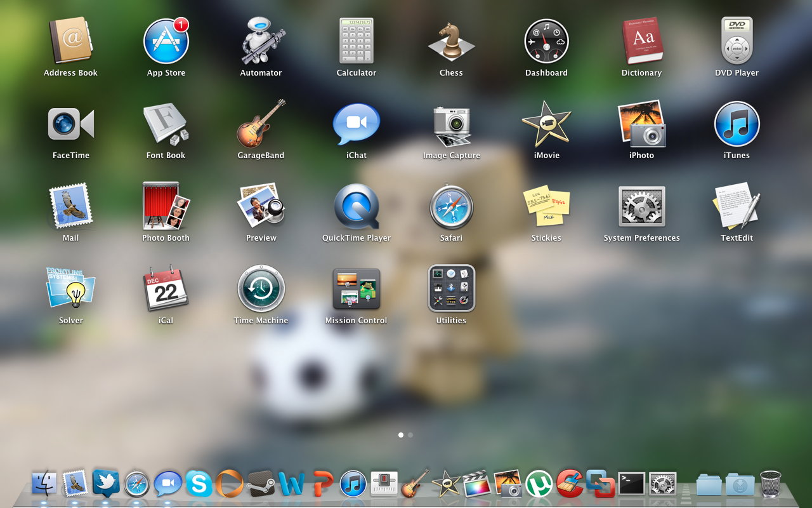This screenshot has width=812, height=508.
Task: Launch Calculator from Launchpad
Action: point(357,41)
